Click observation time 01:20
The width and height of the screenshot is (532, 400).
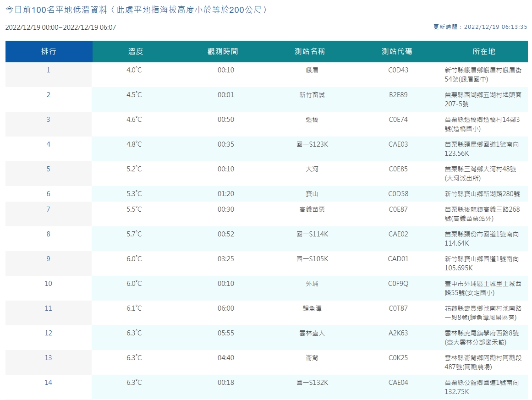[226, 194]
